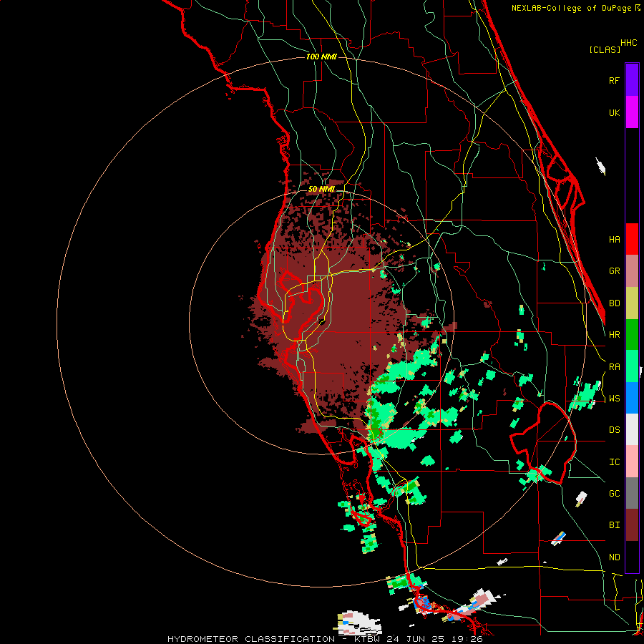Click the 'WS' legend label

[x=614, y=399]
